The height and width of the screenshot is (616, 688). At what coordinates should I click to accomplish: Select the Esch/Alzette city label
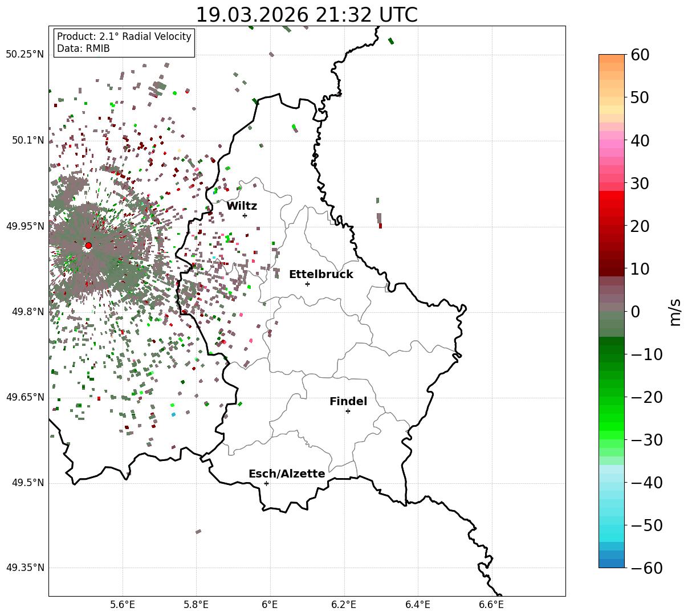pyautogui.click(x=287, y=474)
